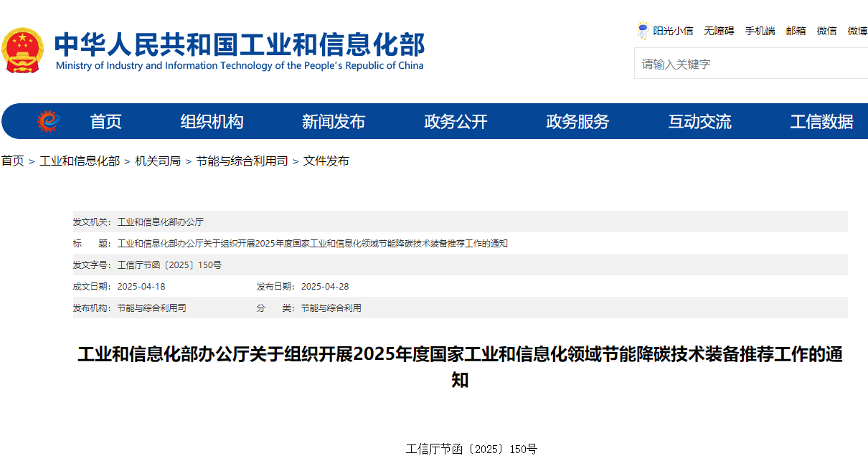
Task: Open the 微信 link in the header
Action: tap(826, 31)
